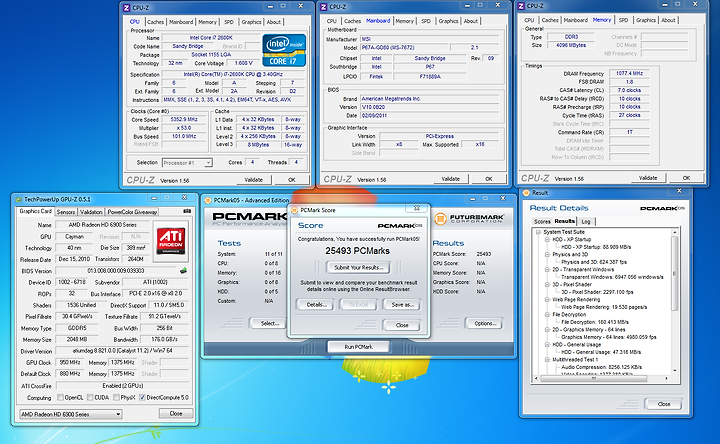Click the DRAM Frequency 1077.4 MHz value
720x444 pixels.
[629, 73]
